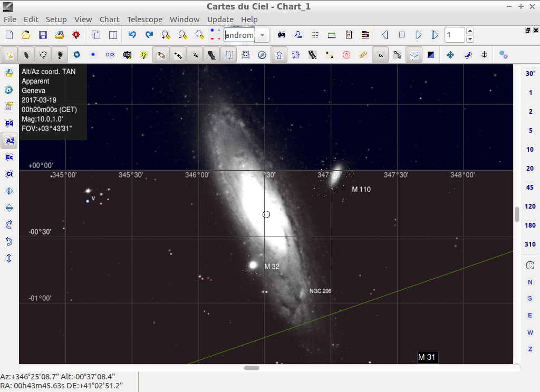The height and width of the screenshot is (392, 540).
Task: Open a chart file
Action: pos(26,35)
